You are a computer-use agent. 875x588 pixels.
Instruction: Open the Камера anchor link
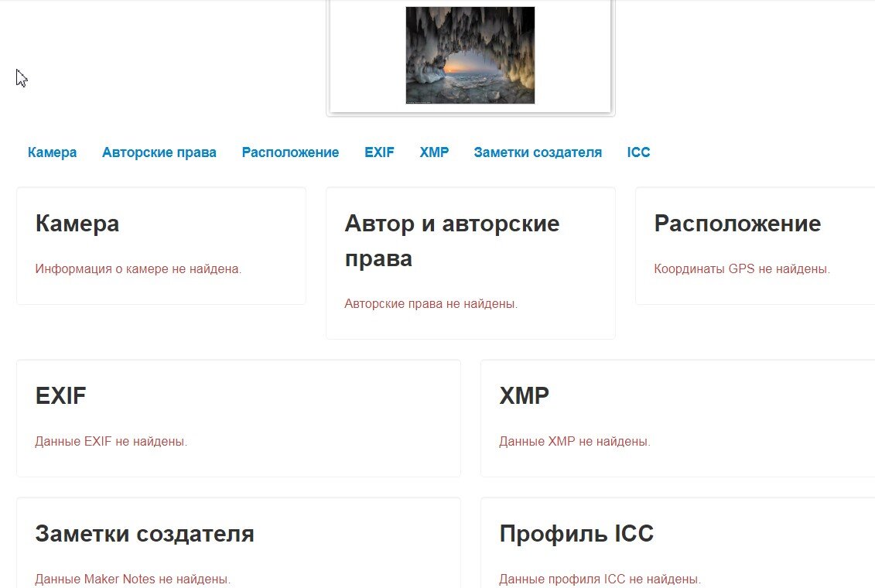tap(52, 152)
